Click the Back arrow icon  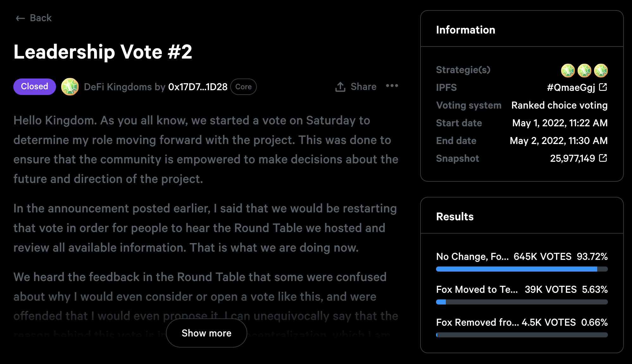[x=20, y=18]
